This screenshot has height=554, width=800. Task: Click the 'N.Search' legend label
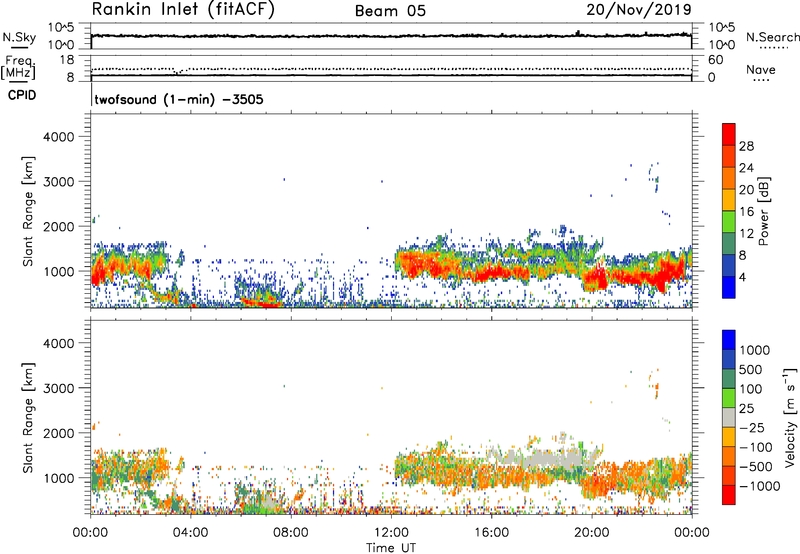point(772,37)
